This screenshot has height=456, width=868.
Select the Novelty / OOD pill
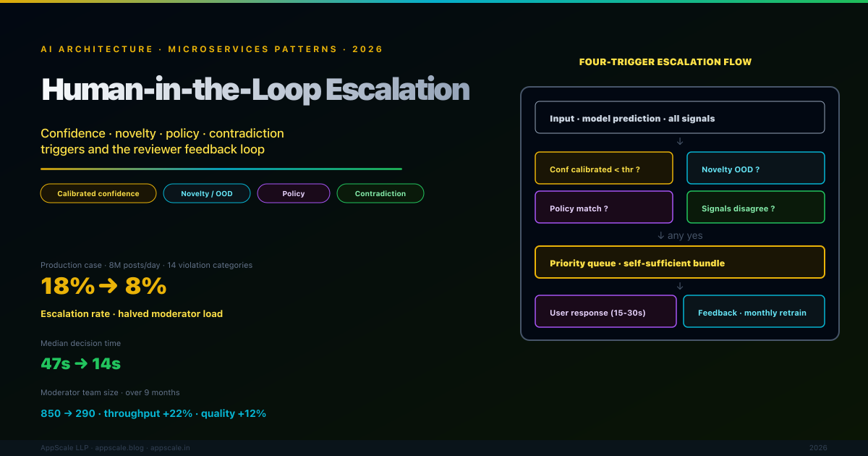(x=207, y=193)
